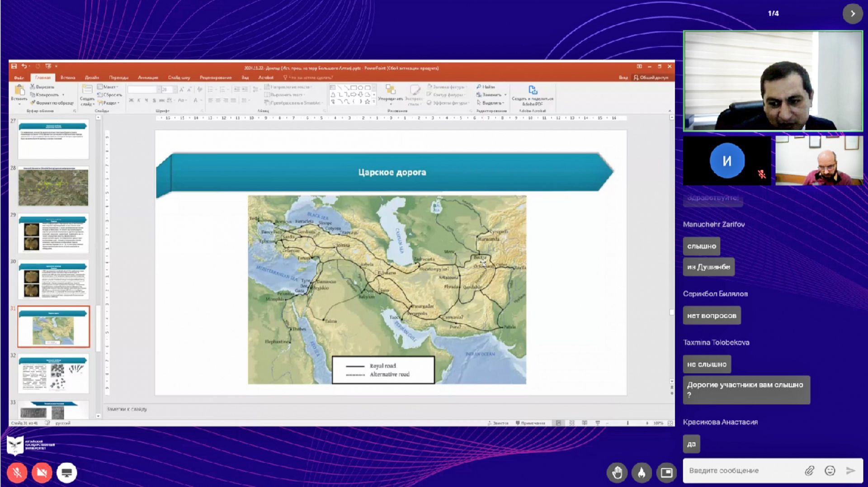868x487 pixels.
Task: Raise your hand in the meeting
Action: pyautogui.click(x=617, y=473)
